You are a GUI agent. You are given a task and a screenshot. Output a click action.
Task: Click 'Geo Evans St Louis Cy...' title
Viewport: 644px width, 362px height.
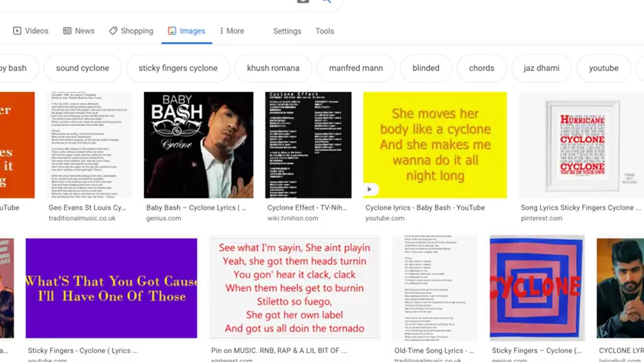click(x=87, y=208)
